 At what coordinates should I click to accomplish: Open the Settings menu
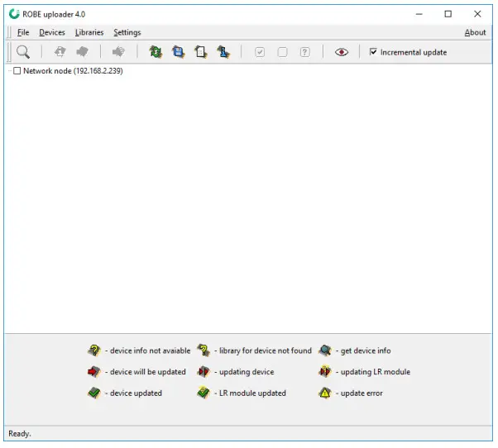click(x=127, y=32)
